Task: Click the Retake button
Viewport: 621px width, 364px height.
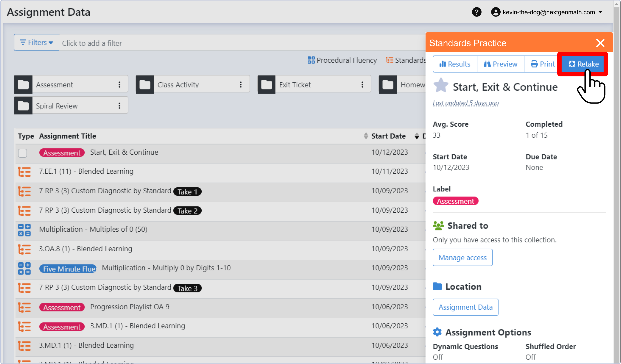Action: click(583, 64)
